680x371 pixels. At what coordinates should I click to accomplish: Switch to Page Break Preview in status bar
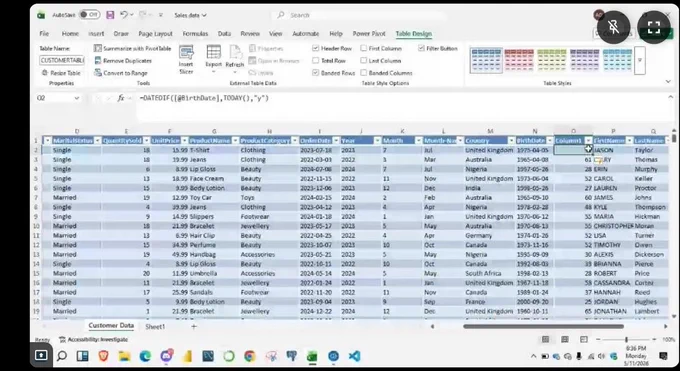tap(584, 339)
